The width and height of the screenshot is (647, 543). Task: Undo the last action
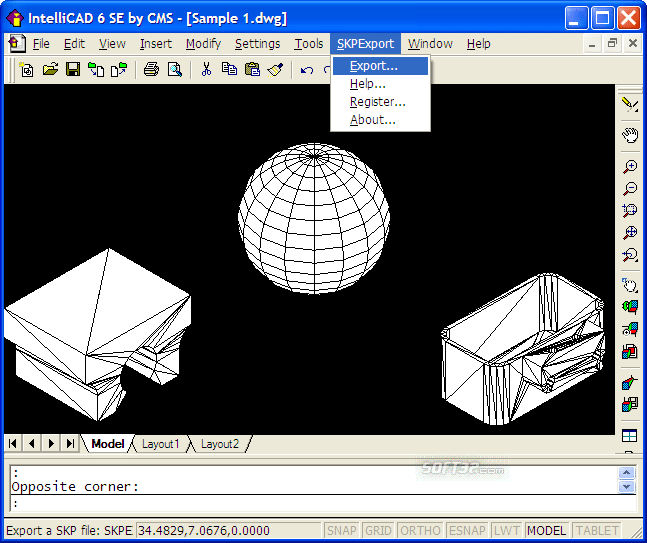[x=307, y=70]
